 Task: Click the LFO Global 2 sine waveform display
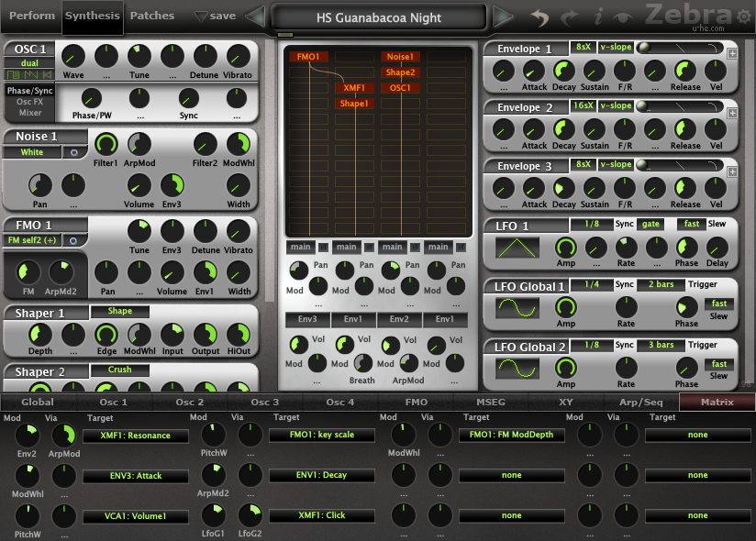coord(517,369)
